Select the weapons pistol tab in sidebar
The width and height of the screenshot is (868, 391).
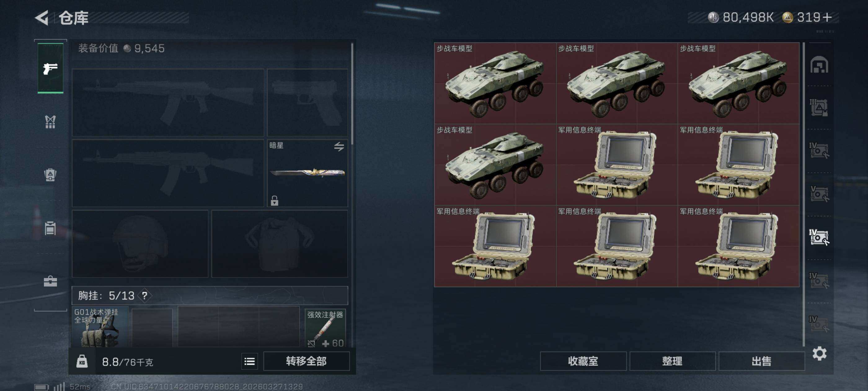(50, 69)
